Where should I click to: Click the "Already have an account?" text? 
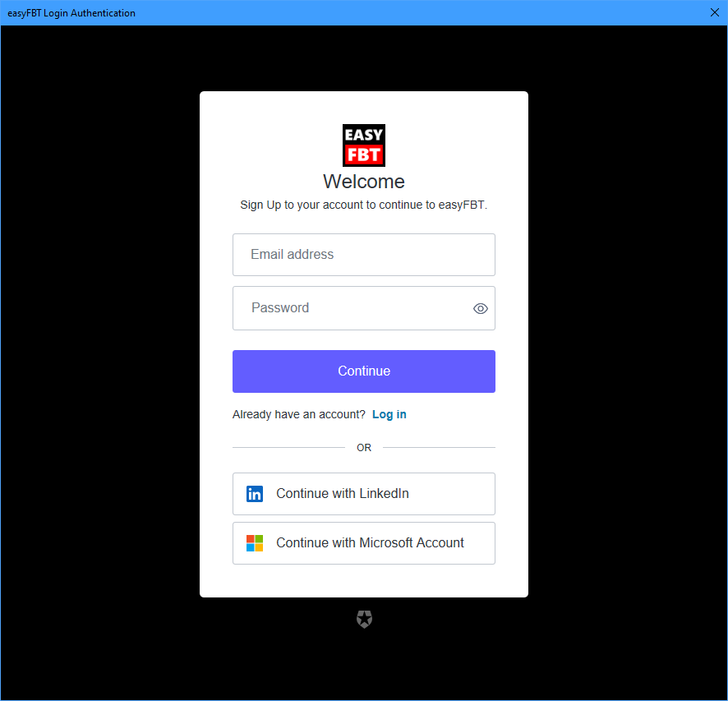coord(298,414)
